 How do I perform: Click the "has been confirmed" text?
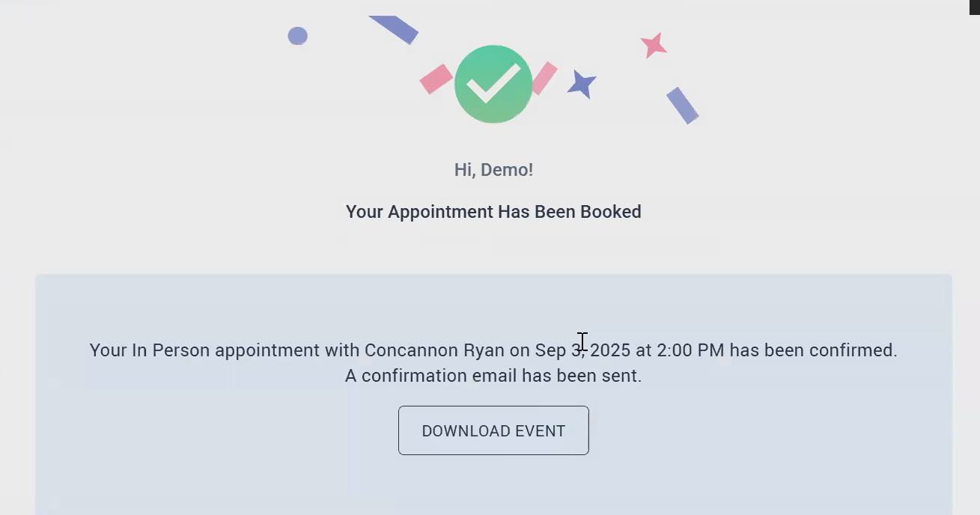[x=812, y=350]
